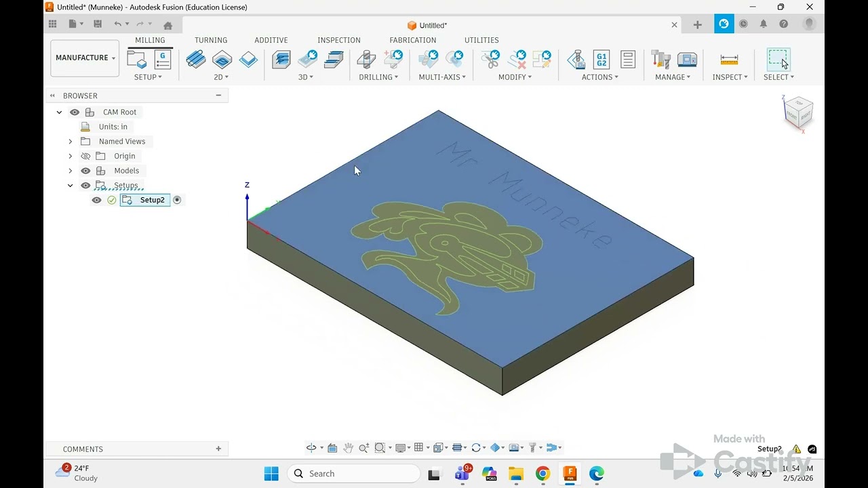This screenshot has width=868, height=488.
Task: Click the Units: in entry
Action: tap(113, 127)
